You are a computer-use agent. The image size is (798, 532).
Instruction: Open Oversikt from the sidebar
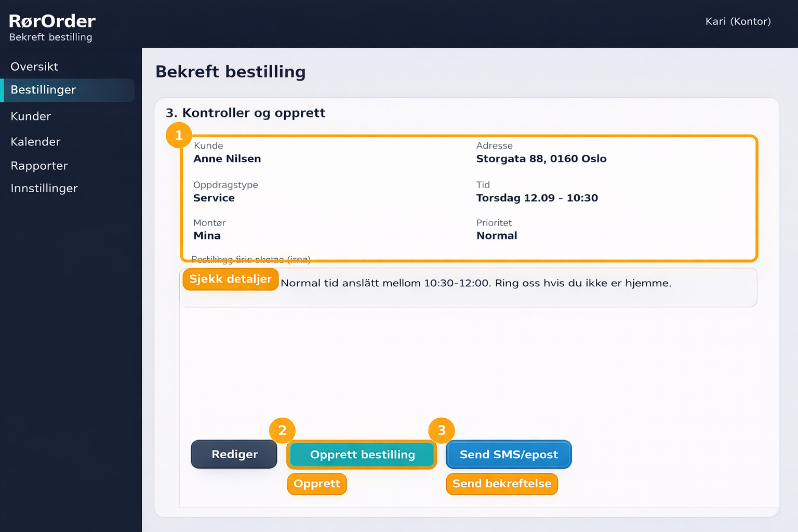click(x=34, y=66)
